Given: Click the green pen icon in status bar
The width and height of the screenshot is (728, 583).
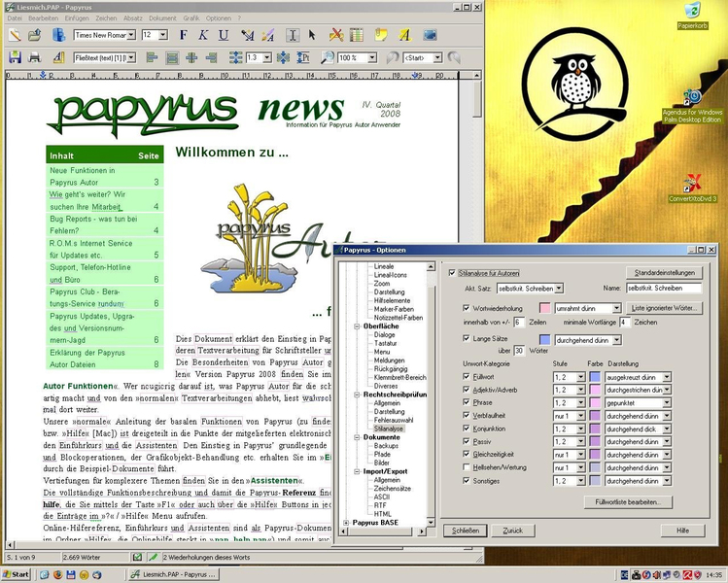Looking at the screenshot, I should 153,557.
